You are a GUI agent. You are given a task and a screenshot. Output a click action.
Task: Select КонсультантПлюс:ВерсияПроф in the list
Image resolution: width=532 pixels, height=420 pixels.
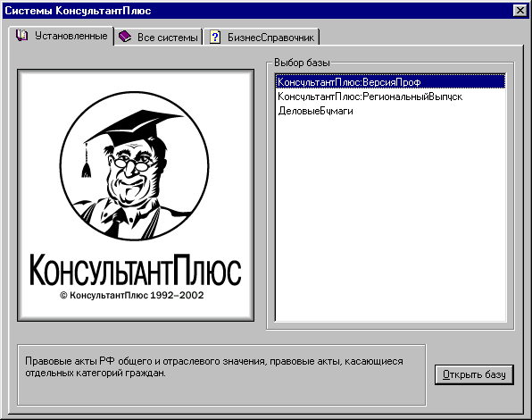tap(390, 82)
